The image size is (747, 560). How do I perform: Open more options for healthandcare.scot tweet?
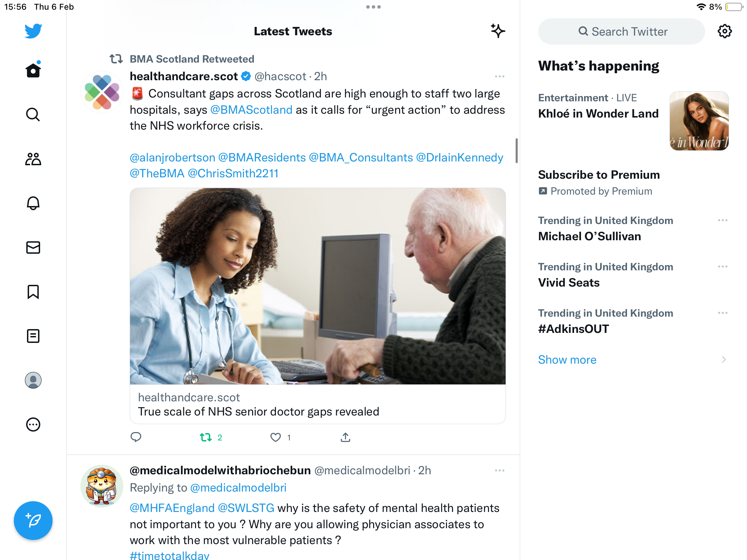click(499, 76)
